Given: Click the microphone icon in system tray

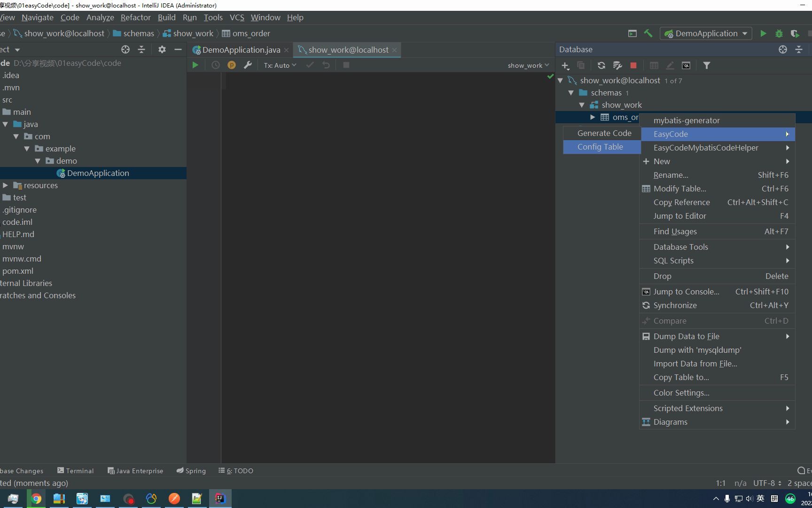Looking at the screenshot, I should (727, 499).
